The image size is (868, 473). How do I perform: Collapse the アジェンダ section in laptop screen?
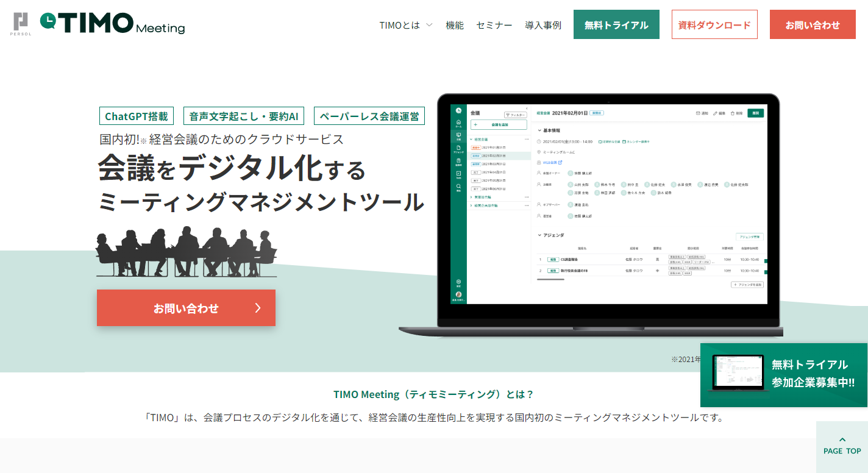point(539,235)
